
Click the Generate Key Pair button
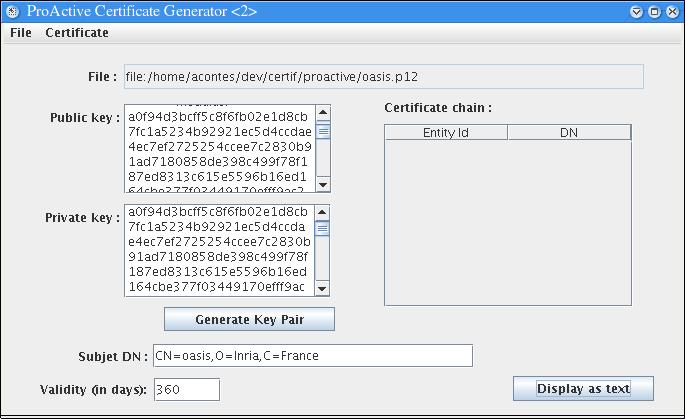249,319
